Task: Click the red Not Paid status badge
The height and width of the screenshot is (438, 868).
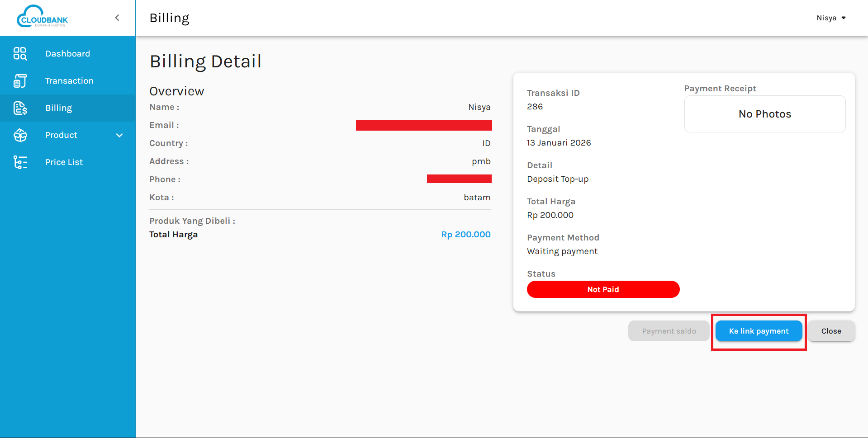Action: pos(603,289)
